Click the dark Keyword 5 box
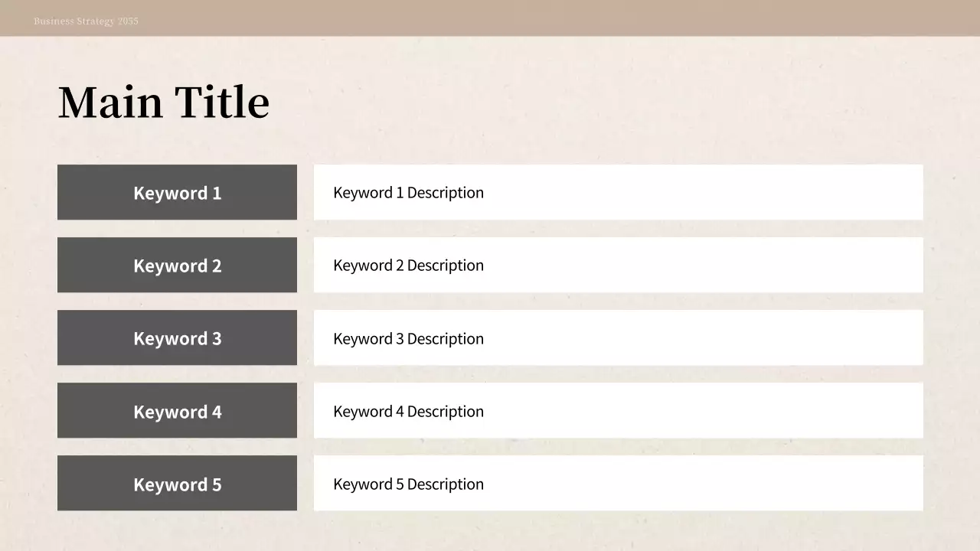The height and width of the screenshot is (551, 980). tap(177, 483)
